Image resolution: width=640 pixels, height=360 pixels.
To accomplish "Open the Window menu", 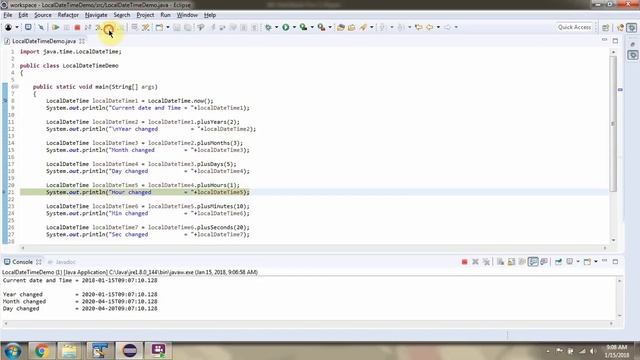I will click(x=187, y=15).
